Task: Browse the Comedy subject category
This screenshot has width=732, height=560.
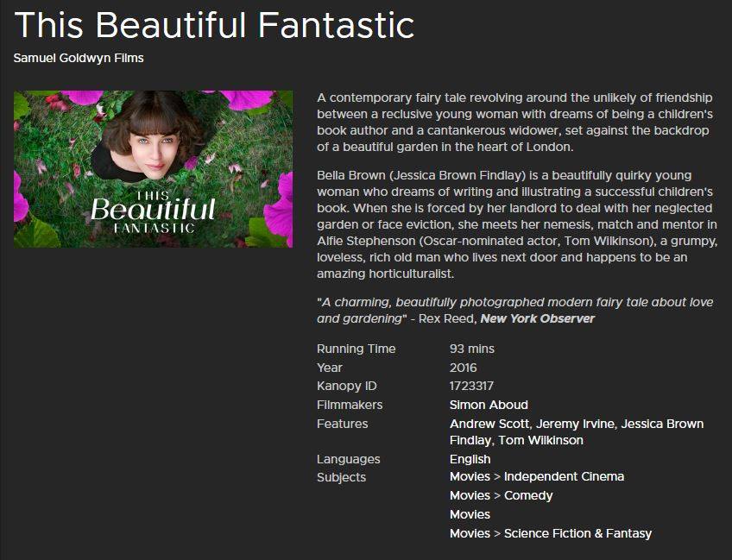Action: click(x=528, y=495)
